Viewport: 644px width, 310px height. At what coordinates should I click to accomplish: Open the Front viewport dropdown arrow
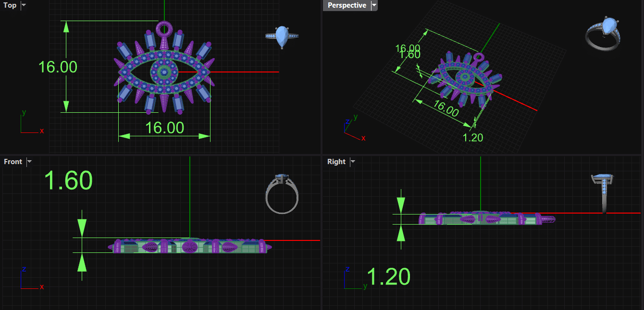pos(29,162)
